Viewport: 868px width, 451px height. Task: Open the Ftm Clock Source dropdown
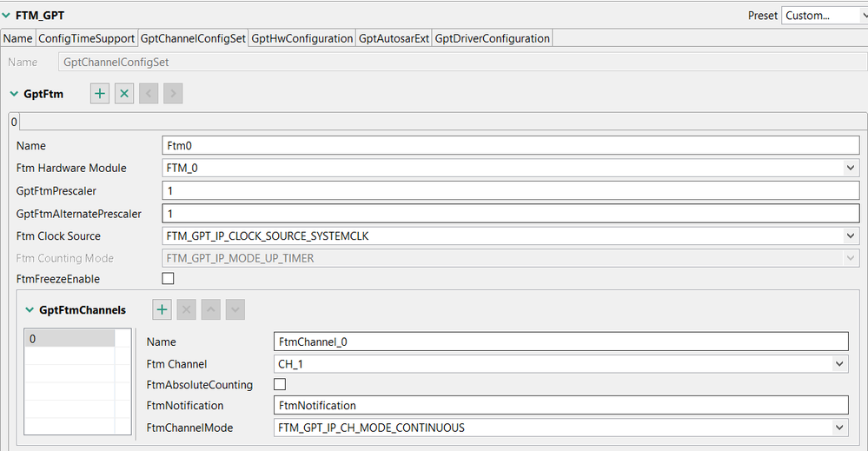pyautogui.click(x=849, y=235)
